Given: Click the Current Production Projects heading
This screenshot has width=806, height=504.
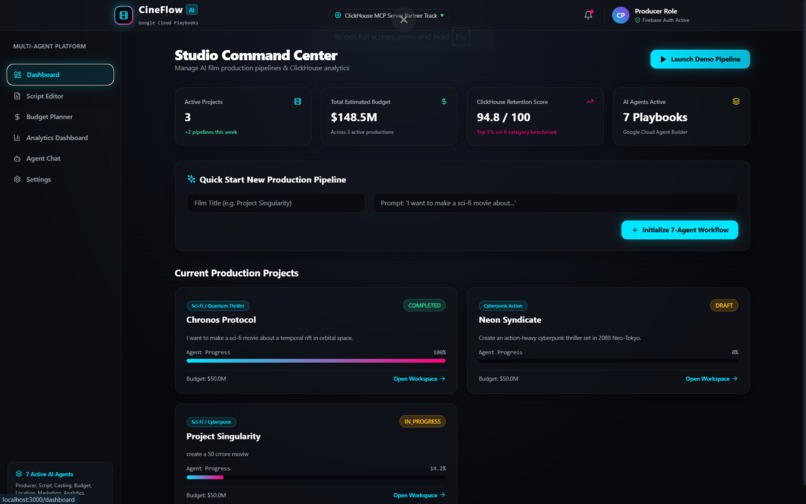Looking at the screenshot, I should (x=236, y=273).
